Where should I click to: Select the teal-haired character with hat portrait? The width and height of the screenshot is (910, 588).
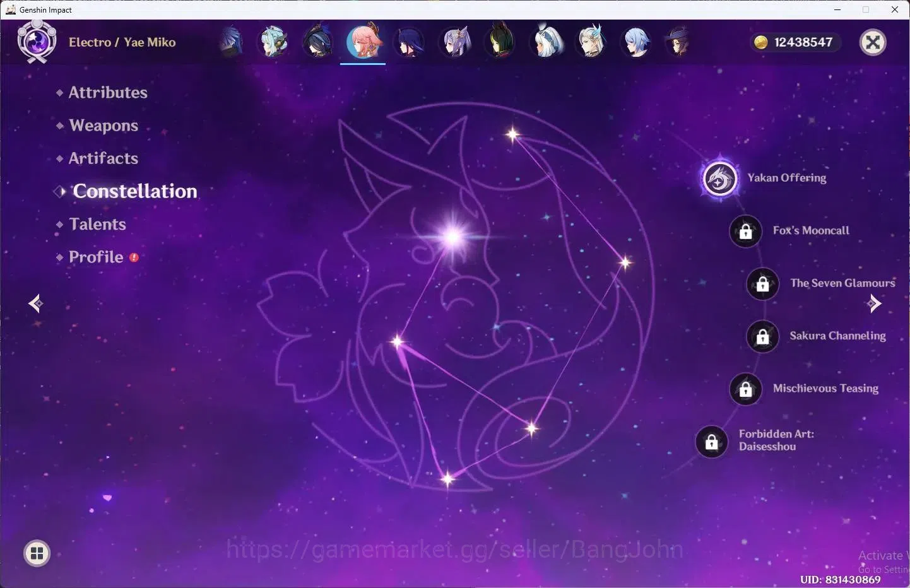tap(275, 42)
